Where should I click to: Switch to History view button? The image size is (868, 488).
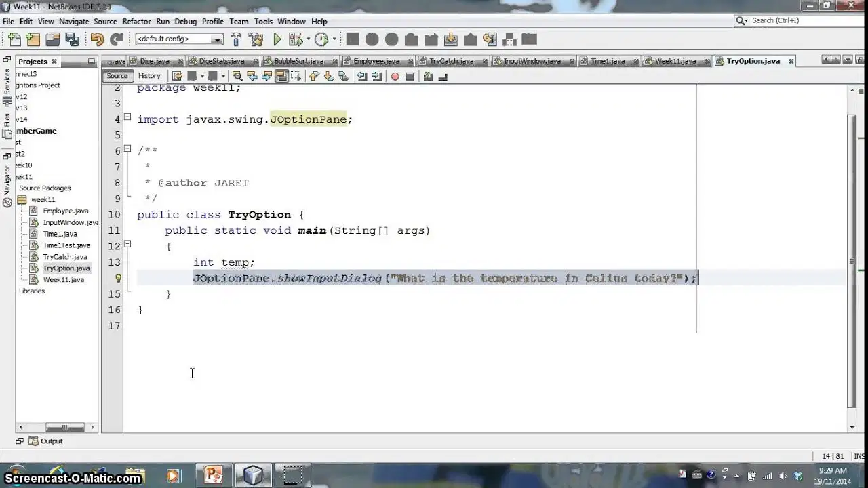tap(149, 76)
